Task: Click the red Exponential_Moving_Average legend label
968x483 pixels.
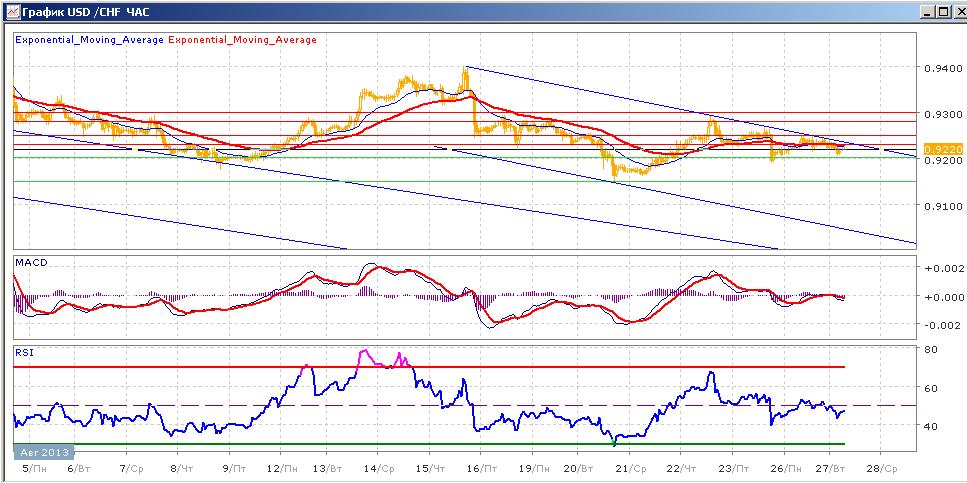Action: [x=242, y=40]
